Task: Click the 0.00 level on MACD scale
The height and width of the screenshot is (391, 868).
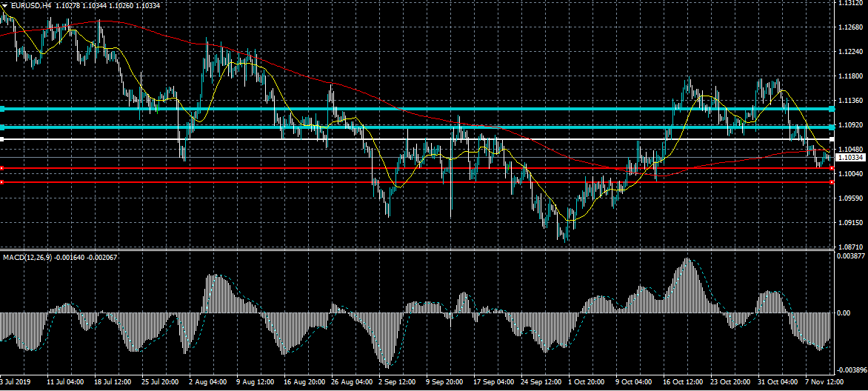Action: point(844,313)
